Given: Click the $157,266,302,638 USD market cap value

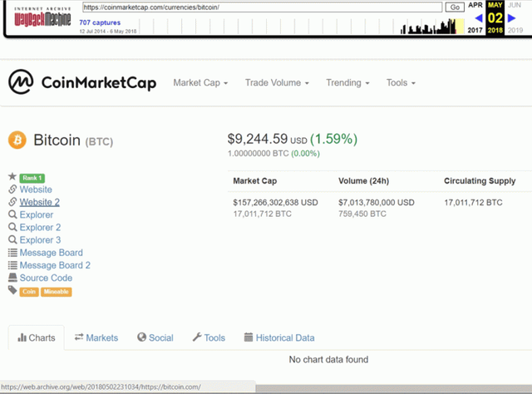Looking at the screenshot, I should coord(275,203).
